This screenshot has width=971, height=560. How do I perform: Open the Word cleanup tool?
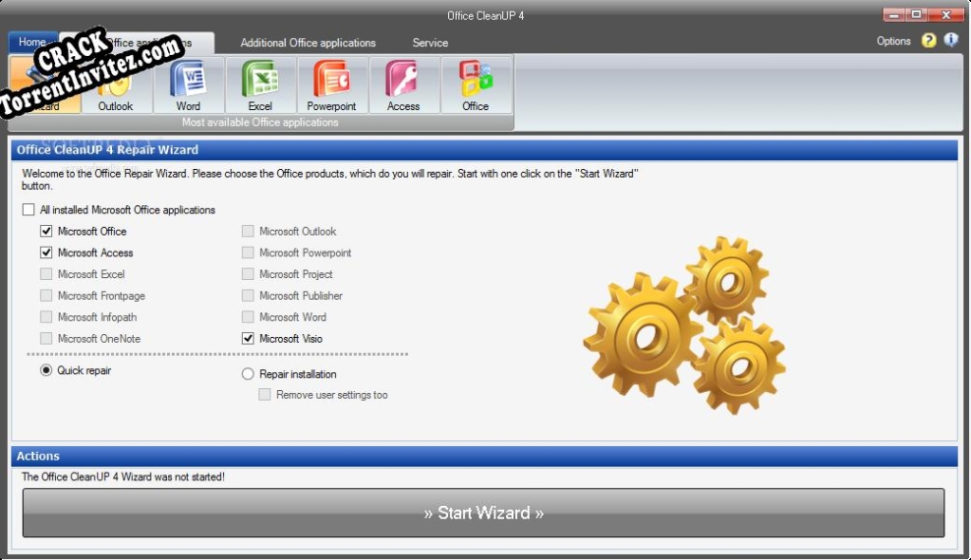189,85
